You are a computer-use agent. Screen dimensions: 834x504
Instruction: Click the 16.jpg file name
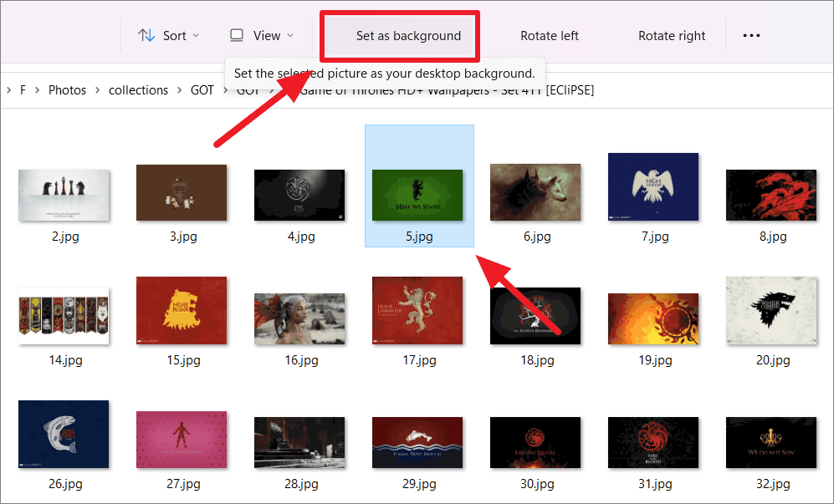pos(301,360)
